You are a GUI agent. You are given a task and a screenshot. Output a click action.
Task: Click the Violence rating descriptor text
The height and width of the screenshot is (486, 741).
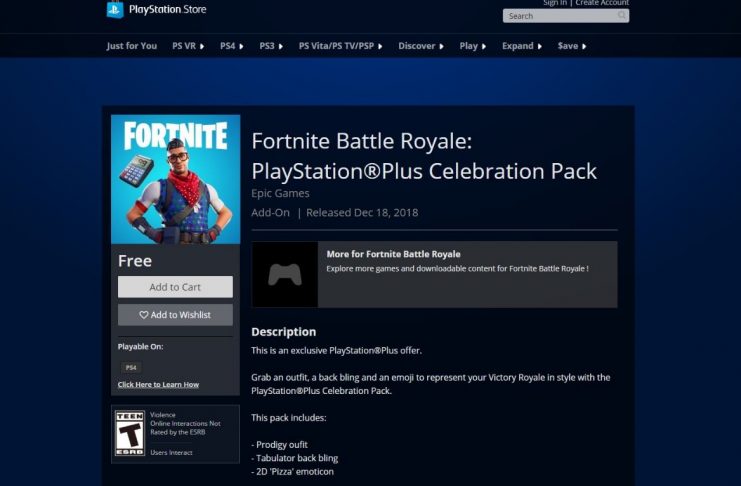pyautogui.click(x=163, y=415)
